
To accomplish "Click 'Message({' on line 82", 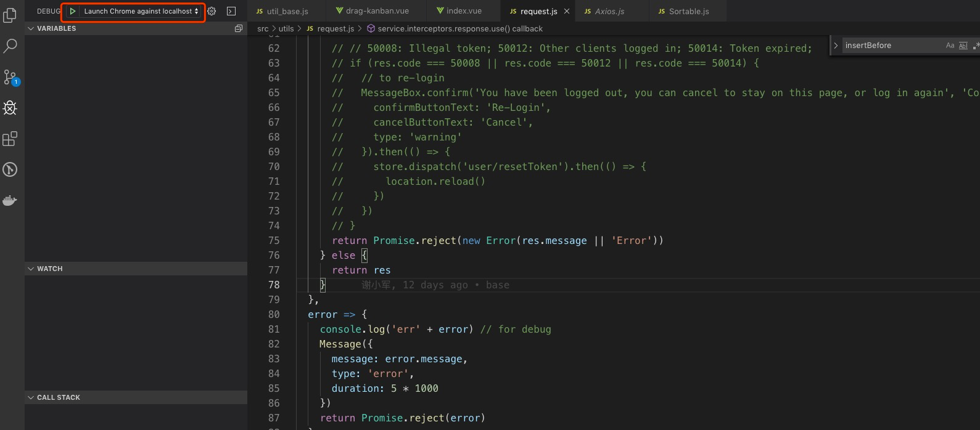I will pyautogui.click(x=346, y=344).
